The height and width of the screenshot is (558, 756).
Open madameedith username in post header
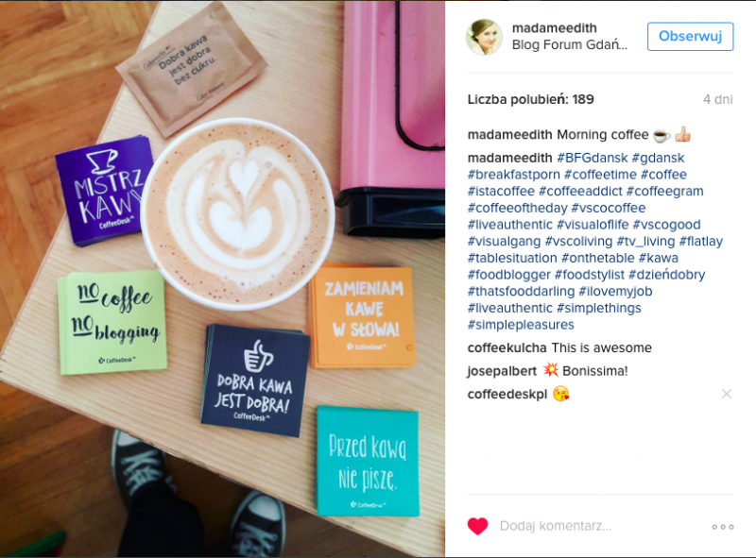(x=554, y=28)
